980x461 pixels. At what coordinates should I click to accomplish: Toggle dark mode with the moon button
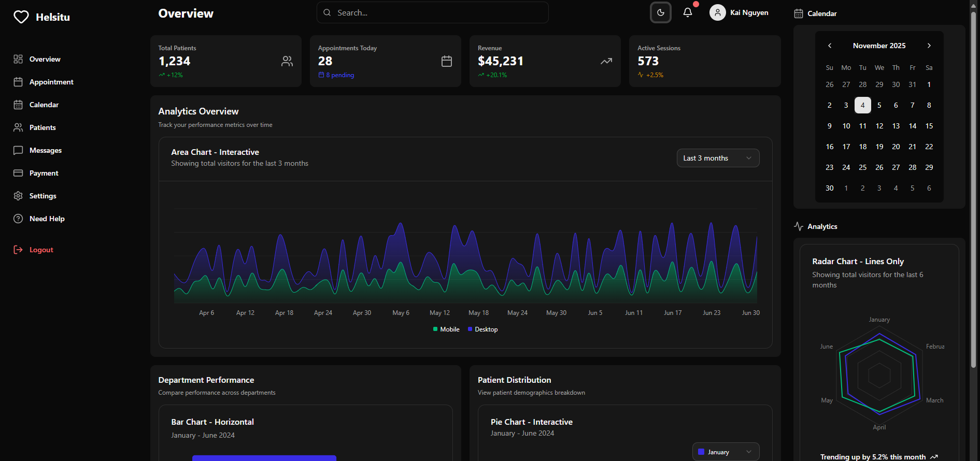[661, 12]
